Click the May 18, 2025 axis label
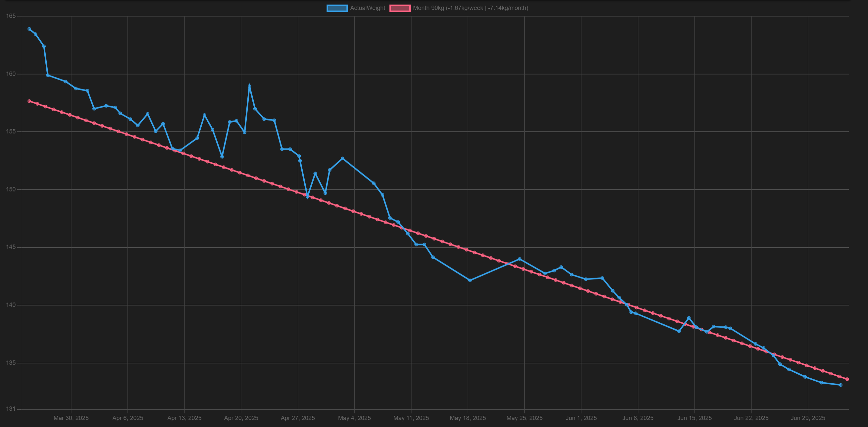This screenshot has width=868, height=427. 468,418
